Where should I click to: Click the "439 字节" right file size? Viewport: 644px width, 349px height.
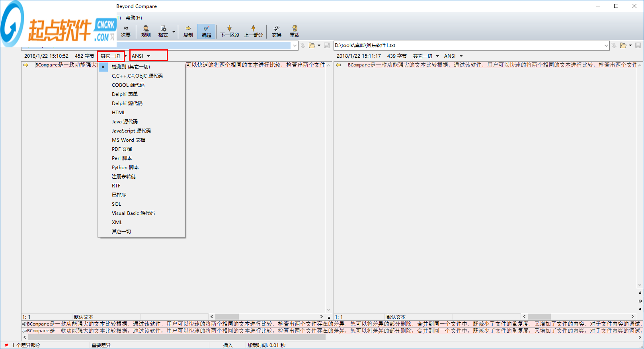(x=397, y=56)
